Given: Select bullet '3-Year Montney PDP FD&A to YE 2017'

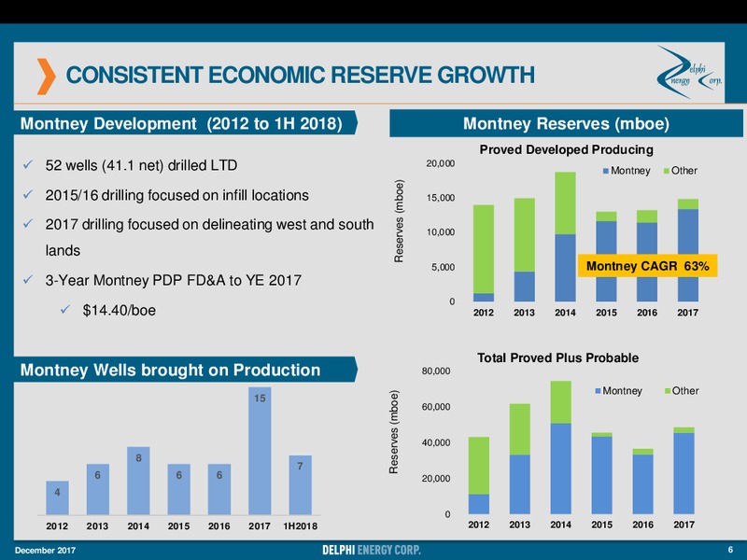Looking at the screenshot, I should point(173,280).
